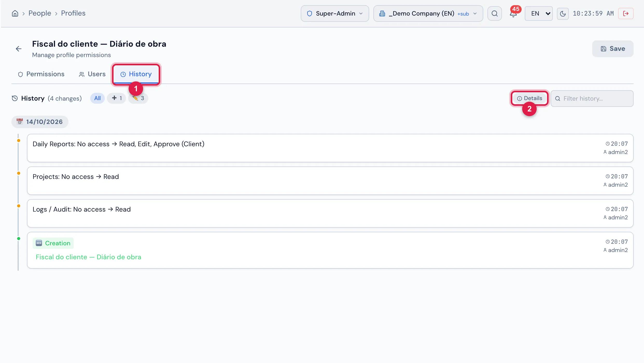This screenshot has width=644, height=363.
Task: Open the Super-Admin role dropdown
Action: pos(335,13)
